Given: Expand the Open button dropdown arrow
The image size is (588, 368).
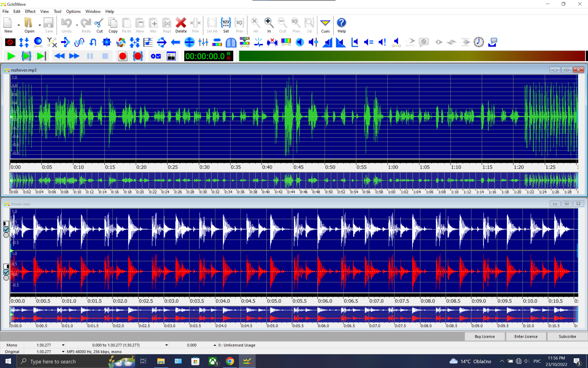Looking at the screenshot, I should click(40, 25).
